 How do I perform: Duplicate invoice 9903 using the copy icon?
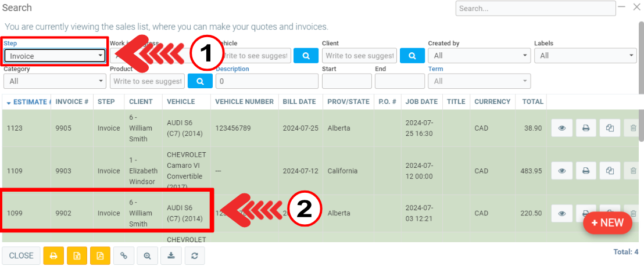[610, 171]
